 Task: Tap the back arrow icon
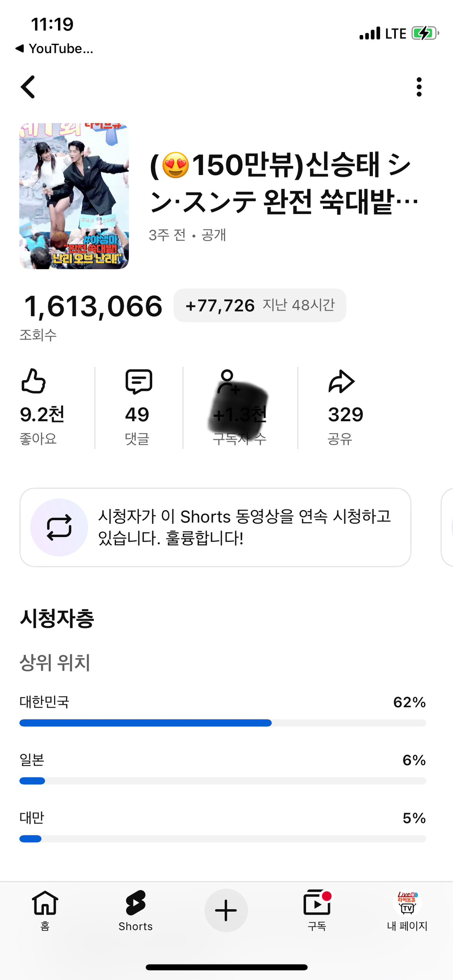[28, 87]
